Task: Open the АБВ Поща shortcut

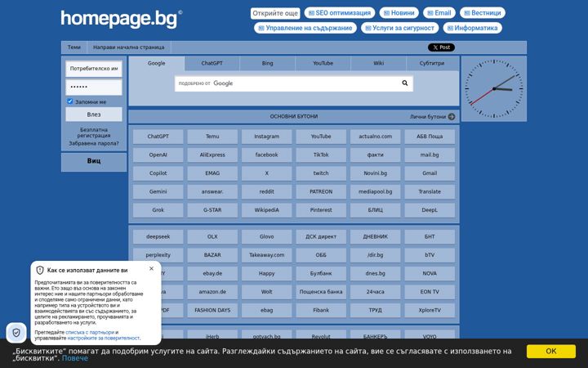Action: [430, 137]
